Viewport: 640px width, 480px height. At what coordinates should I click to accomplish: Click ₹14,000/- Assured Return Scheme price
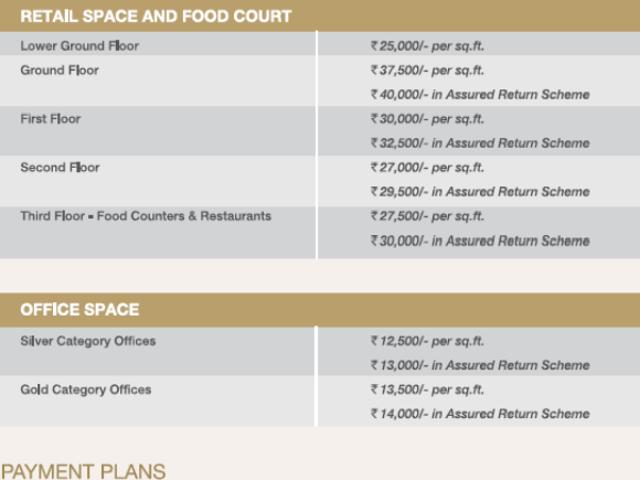tap(480, 414)
